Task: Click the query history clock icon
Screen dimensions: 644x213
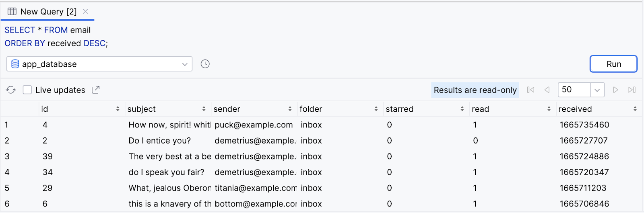Action: pyautogui.click(x=205, y=64)
